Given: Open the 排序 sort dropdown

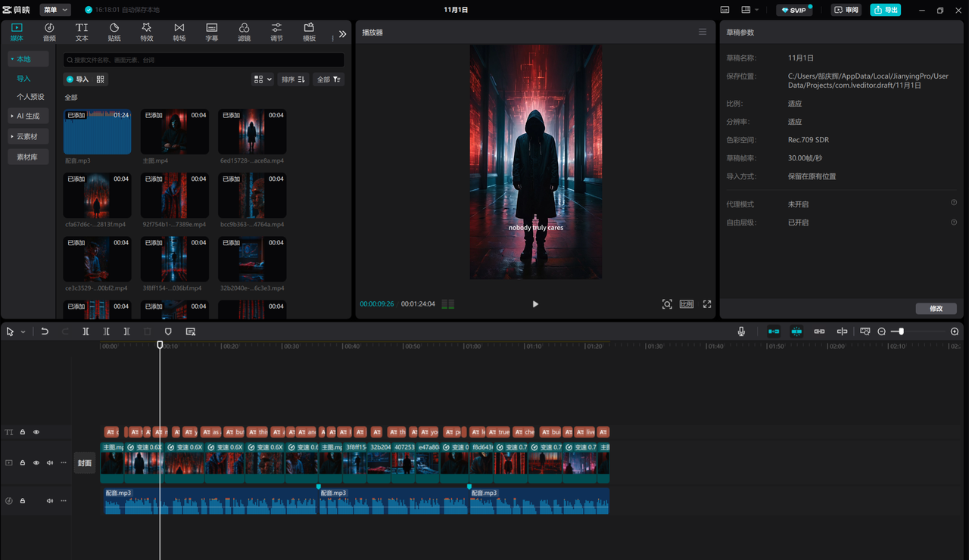Looking at the screenshot, I should [292, 79].
